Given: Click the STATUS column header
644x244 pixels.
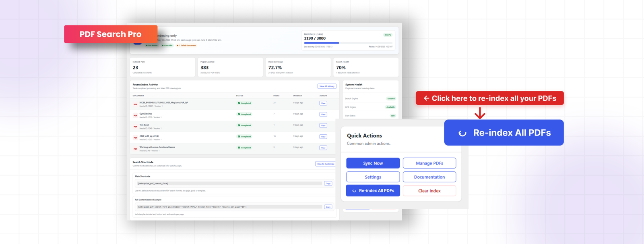Looking at the screenshot, I should (239, 96).
